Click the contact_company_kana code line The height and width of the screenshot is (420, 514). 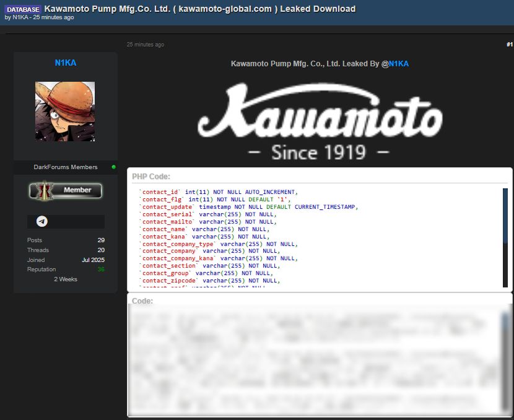(219, 258)
